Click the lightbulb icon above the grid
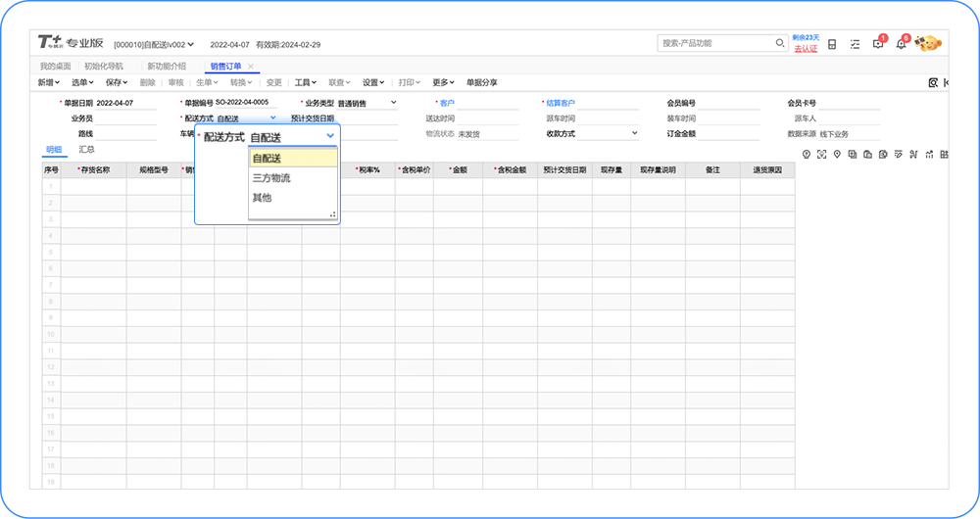980x519 pixels. tap(806, 154)
